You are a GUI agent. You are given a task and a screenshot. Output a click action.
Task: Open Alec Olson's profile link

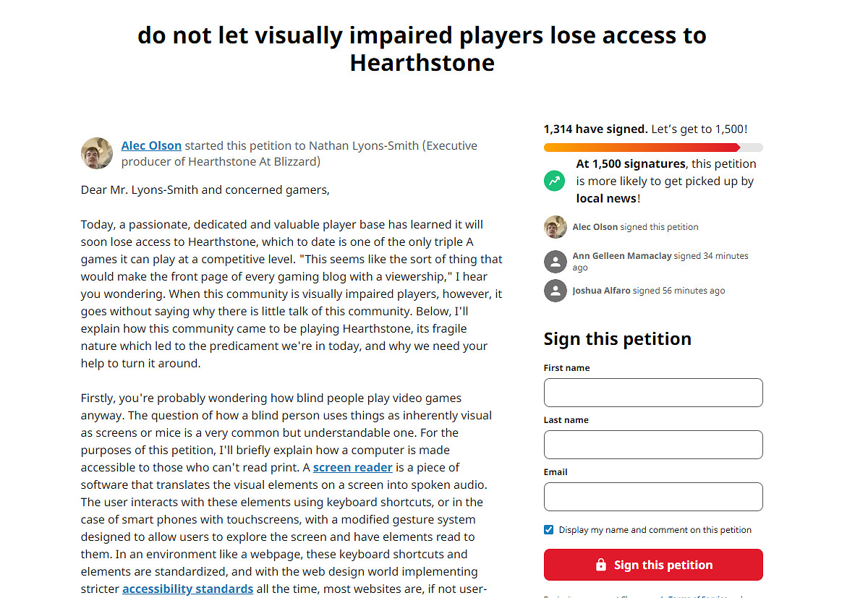[x=151, y=145]
